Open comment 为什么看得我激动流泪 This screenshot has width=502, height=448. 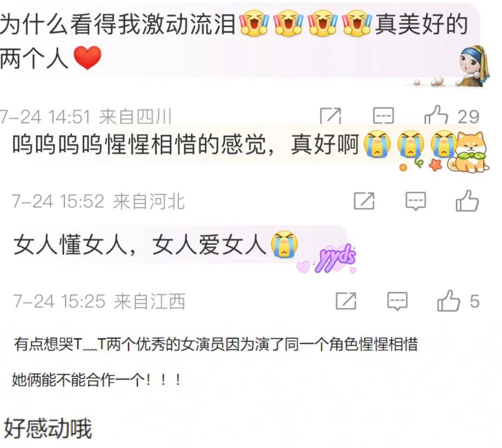[x=234, y=40]
